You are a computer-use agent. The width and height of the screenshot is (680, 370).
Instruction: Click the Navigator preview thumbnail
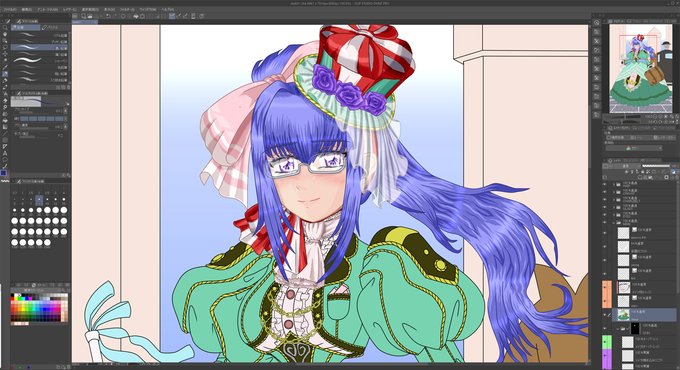pyautogui.click(x=641, y=68)
